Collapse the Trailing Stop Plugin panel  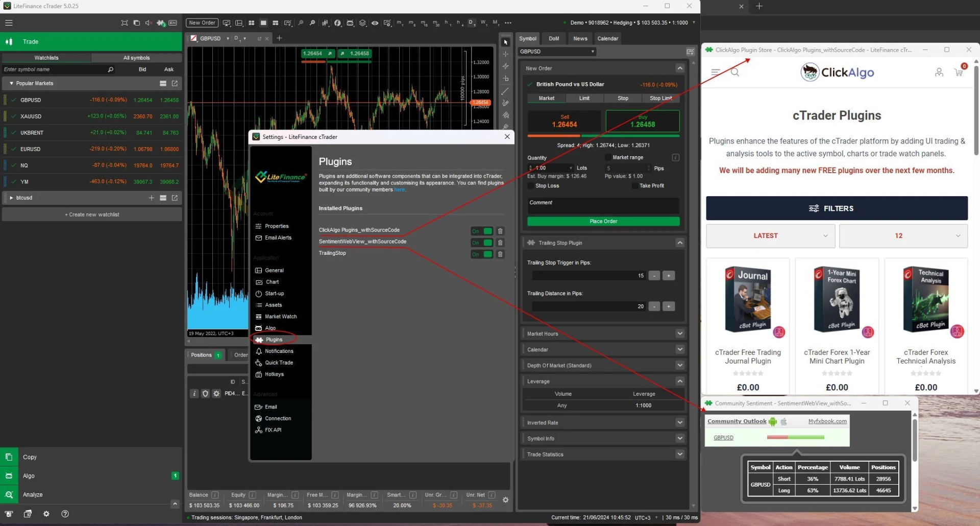(x=680, y=243)
